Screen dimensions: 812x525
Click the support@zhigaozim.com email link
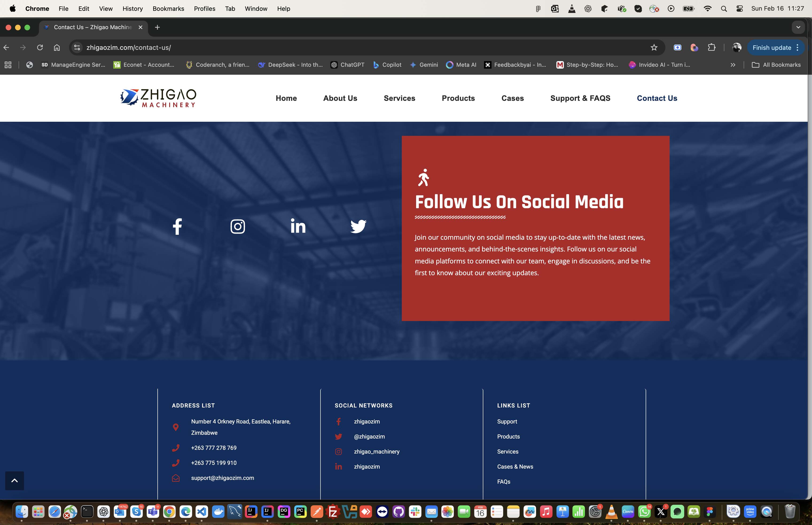tap(222, 478)
